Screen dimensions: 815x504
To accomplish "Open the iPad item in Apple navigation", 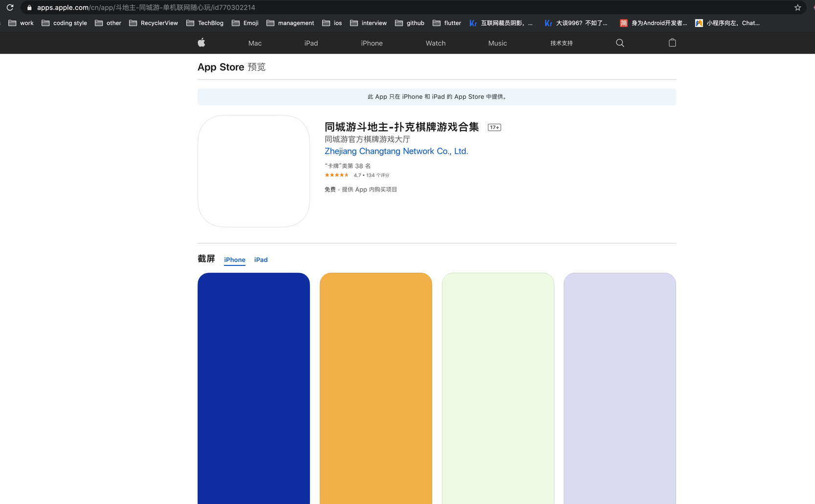I will [x=311, y=43].
